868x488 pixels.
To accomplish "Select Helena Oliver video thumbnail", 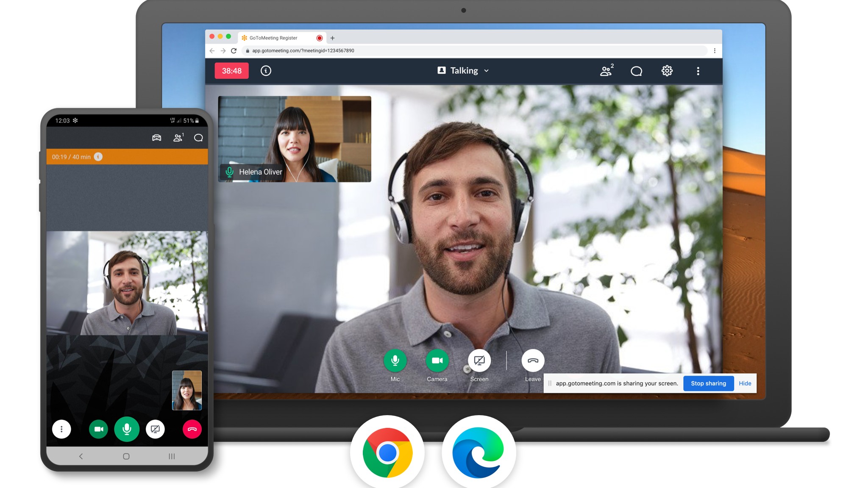I will (x=295, y=139).
